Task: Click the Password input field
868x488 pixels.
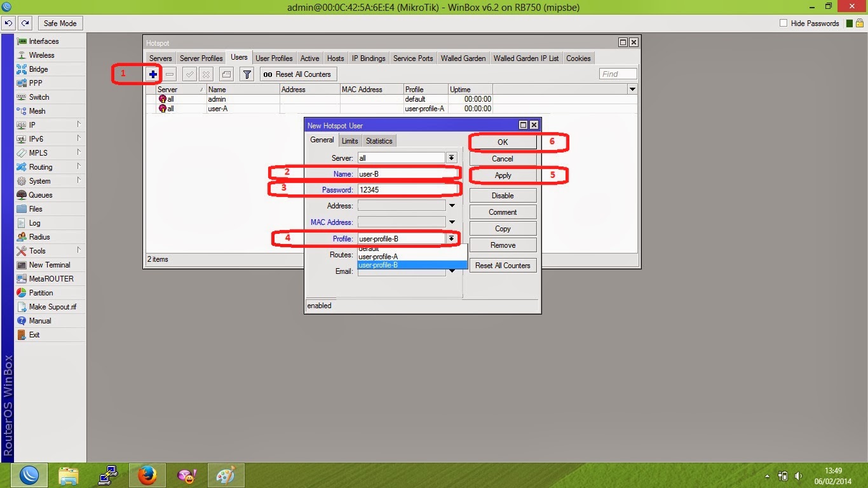Action: pyautogui.click(x=407, y=189)
